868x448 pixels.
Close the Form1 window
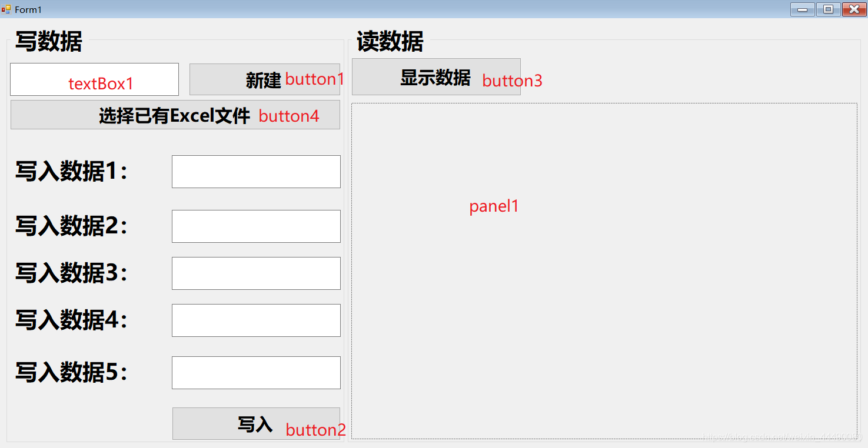click(854, 9)
